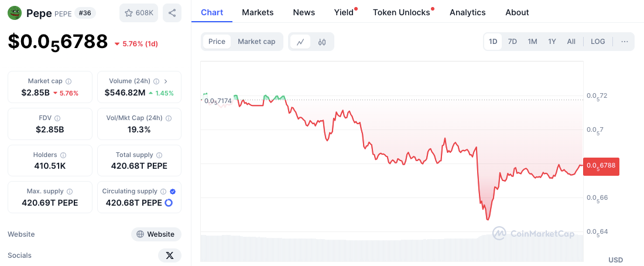
Task: Open the X (Twitter) social icon
Action: click(x=170, y=255)
